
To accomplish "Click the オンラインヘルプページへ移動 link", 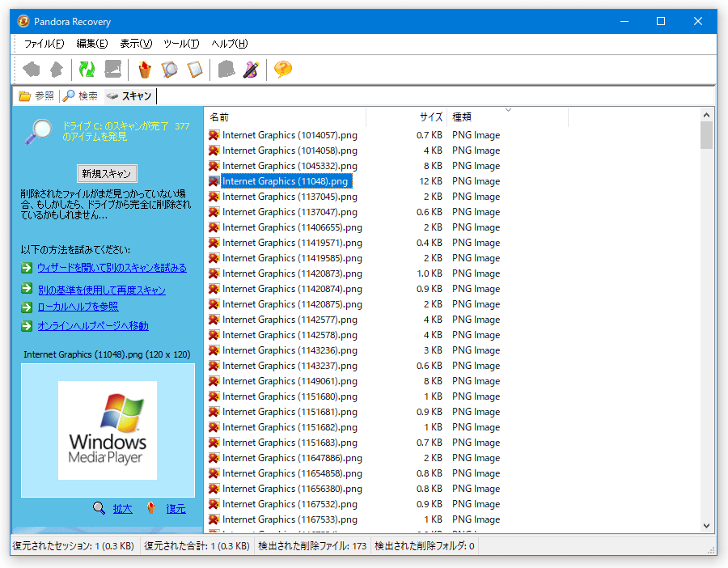I will [x=93, y=326].
